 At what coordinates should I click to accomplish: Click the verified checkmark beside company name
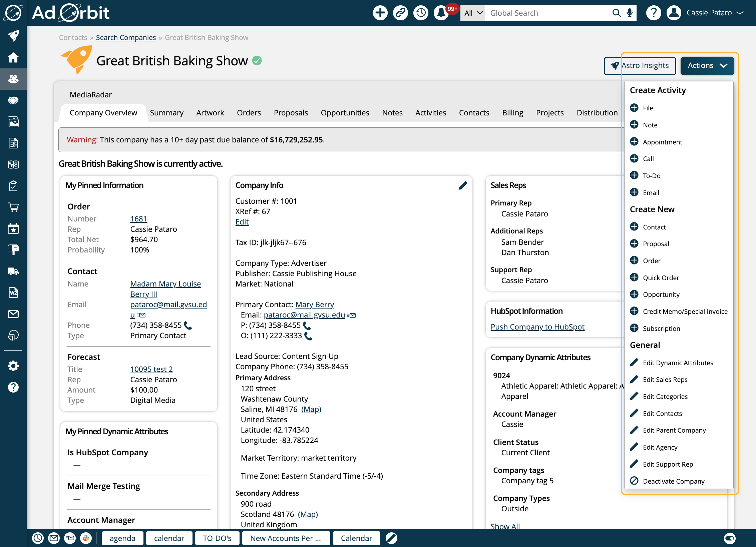click(257, 61)
